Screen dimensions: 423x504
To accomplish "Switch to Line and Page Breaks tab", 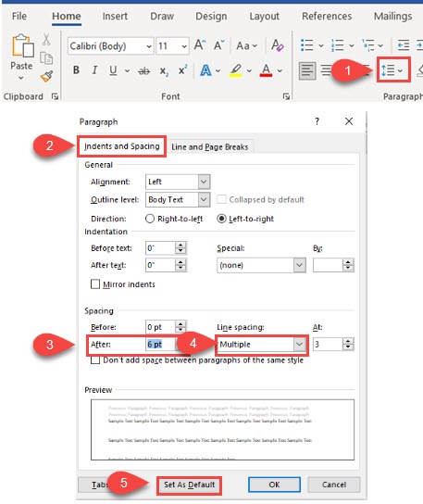I will [x=210, y=147].
